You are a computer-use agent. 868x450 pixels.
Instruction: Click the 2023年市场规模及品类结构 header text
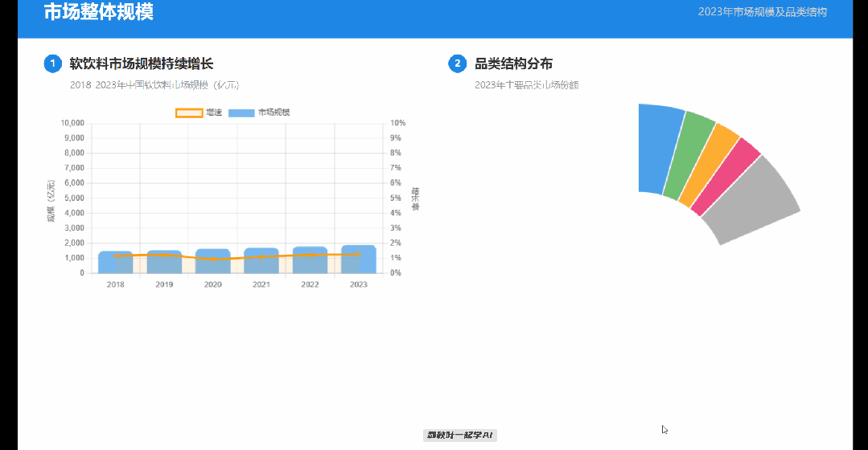(763, 12)
